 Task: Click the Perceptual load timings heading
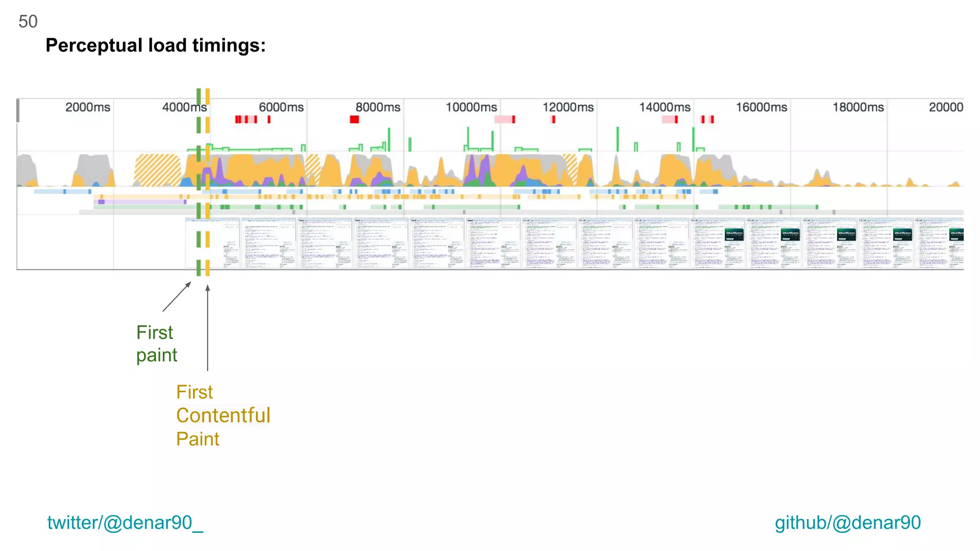click(x=156, y=45)
